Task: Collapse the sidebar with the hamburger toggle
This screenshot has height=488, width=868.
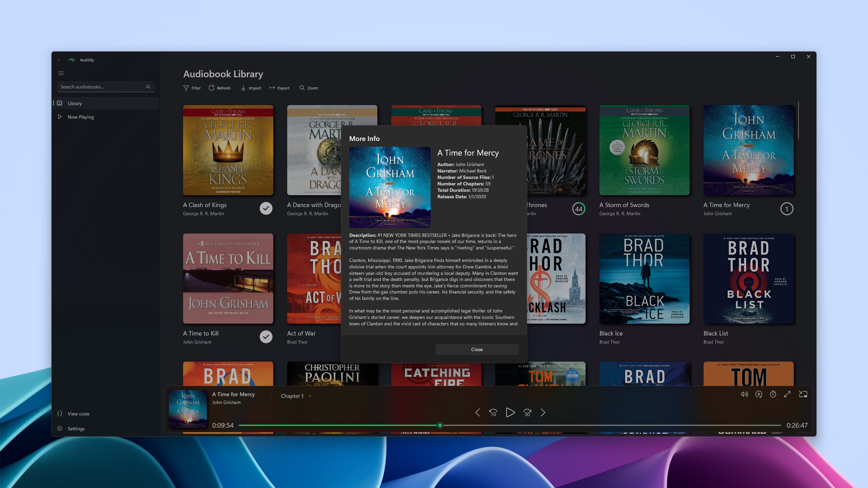Action: click(61, 73)
